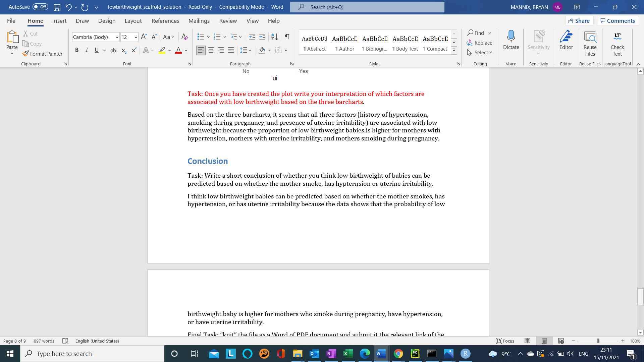
Task: Toggle Bold formatting
Action: 77,50
